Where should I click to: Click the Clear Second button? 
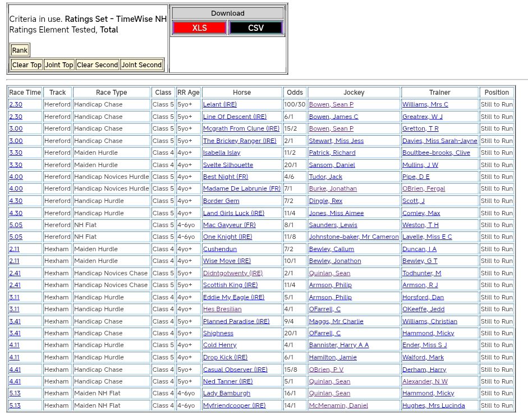tap(97, 65)
